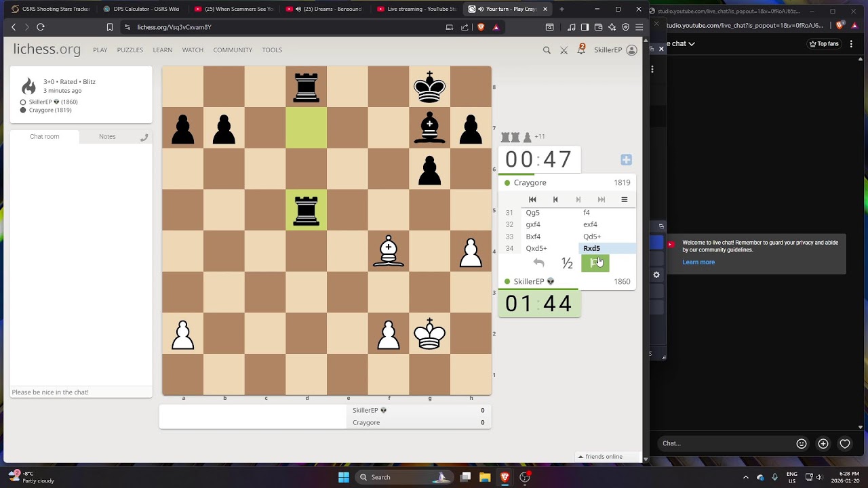868x488 pixels.
Task: Open Brave Wallet icon
Action: 598,27
